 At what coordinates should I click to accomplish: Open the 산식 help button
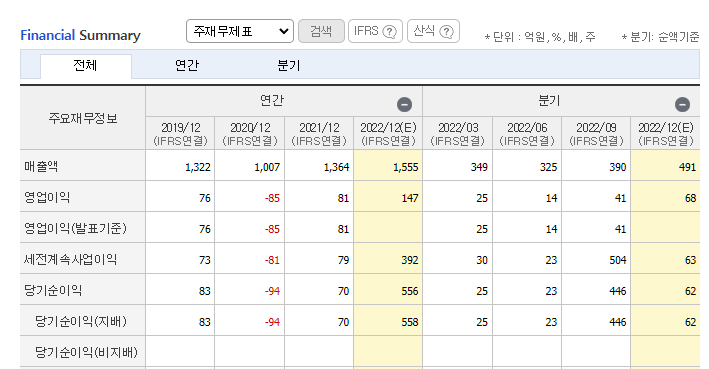433,31
